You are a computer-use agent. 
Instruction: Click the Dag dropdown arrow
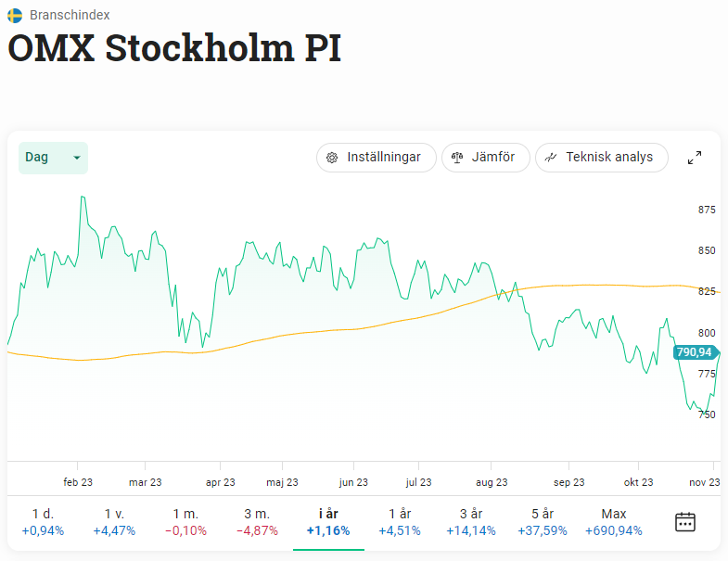click(x=76, y=159)
